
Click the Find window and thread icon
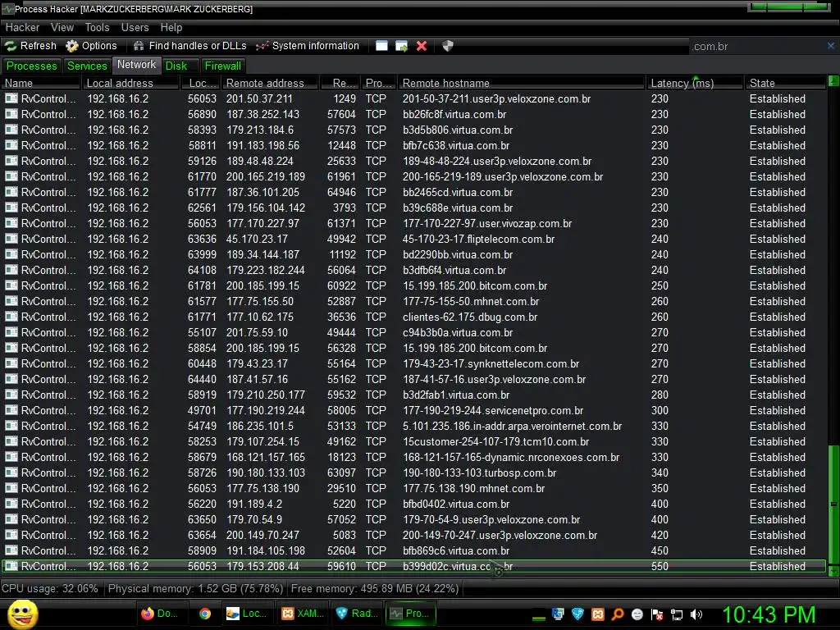(x=401, y=46)
